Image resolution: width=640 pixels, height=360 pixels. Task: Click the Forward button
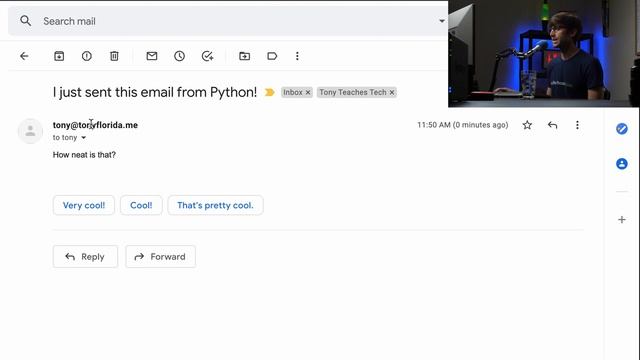pos(160,257)
